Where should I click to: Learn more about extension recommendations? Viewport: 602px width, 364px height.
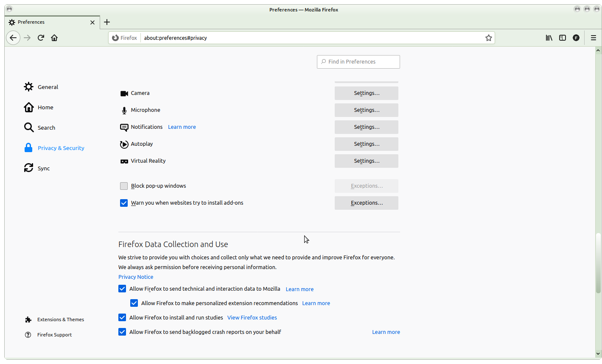(x=316, y=303)
